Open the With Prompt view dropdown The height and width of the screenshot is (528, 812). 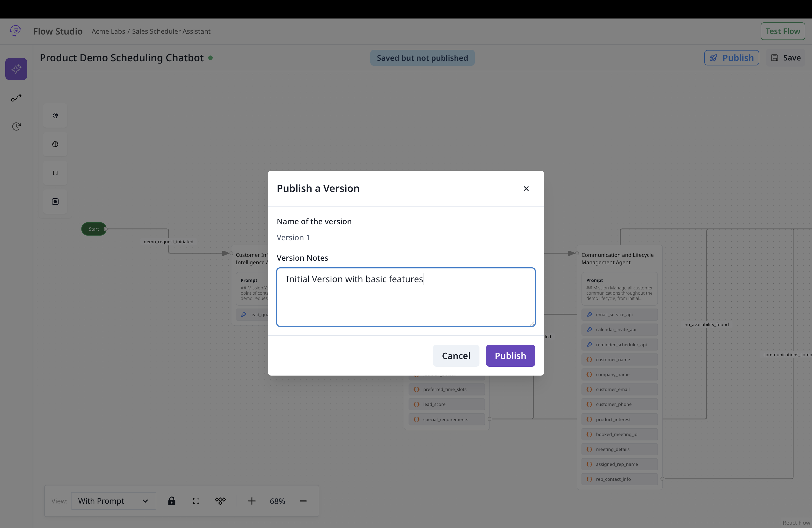(113, 501)
